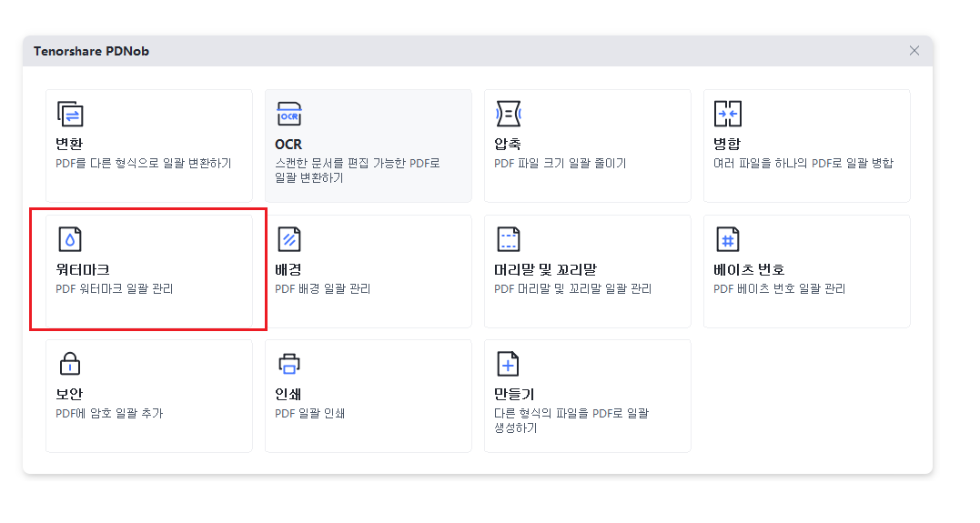Click the 'PDF 워터마크 일괄 관리' description
The height and width of the screenshot is (523, 980).
(x=115, y=289)
